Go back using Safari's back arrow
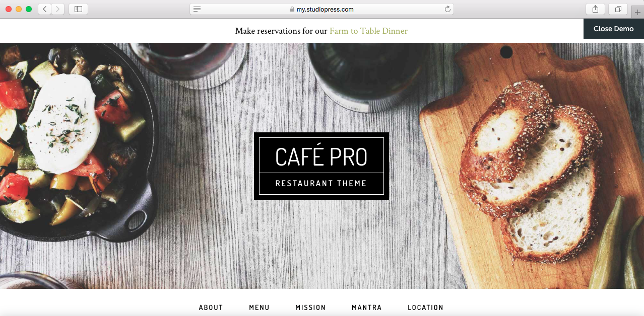 tap(44, 9)
